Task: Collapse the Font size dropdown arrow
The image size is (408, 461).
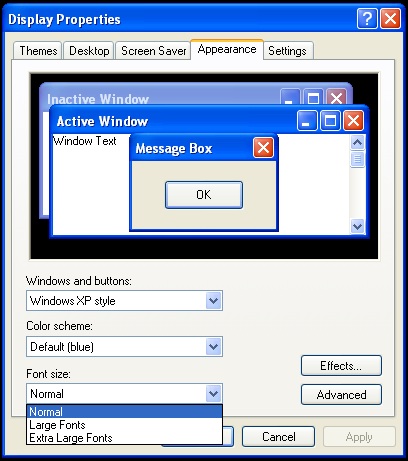Action: [213, 394]
